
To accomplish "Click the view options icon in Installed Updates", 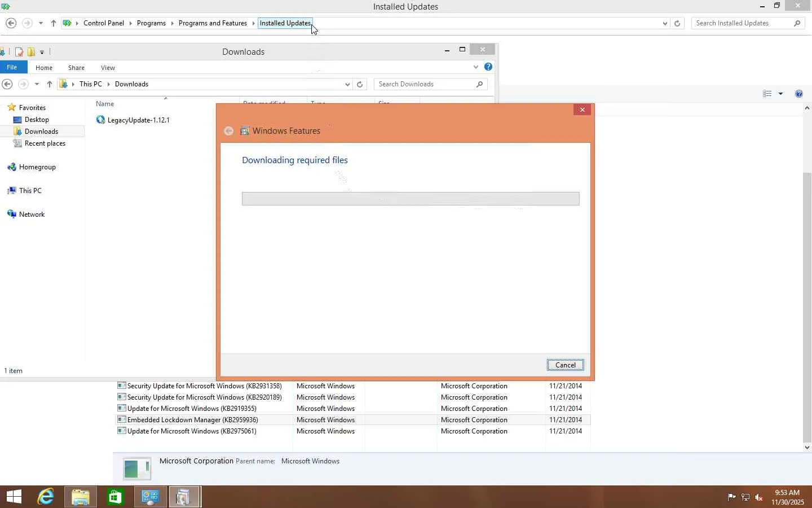I will point(767,94).
